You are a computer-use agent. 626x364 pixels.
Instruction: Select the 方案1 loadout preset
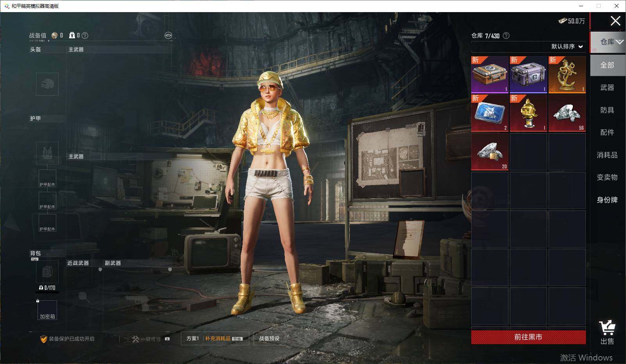point(193,339)
